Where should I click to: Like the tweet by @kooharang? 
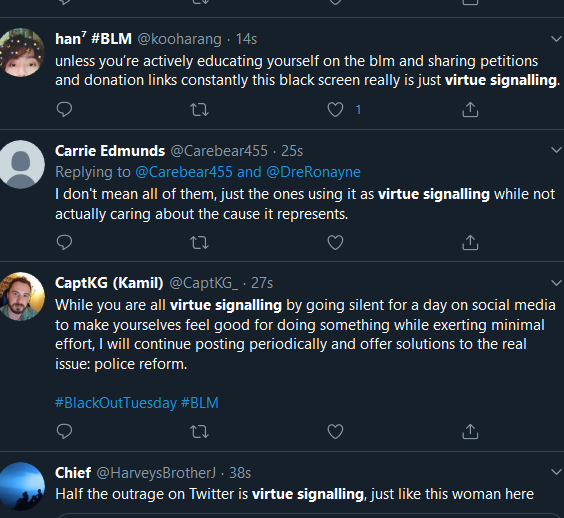(x=335, y=110)
